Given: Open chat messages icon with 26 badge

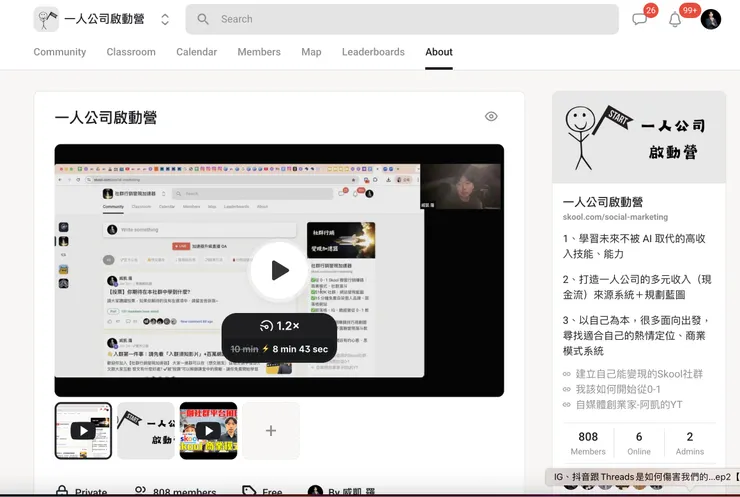Looking at the screenshot, I should pyautogui.click(x=639, y=19).
